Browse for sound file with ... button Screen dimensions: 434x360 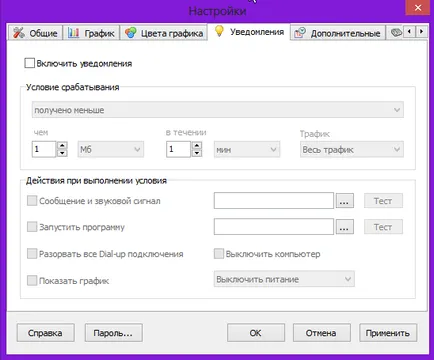[344, 201]
